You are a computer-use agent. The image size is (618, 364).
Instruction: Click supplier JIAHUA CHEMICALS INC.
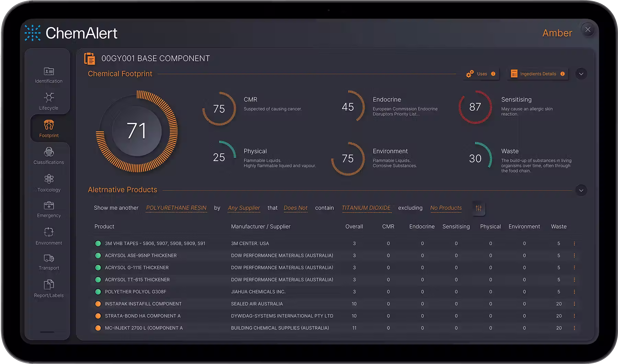click(x=258, y=292)
